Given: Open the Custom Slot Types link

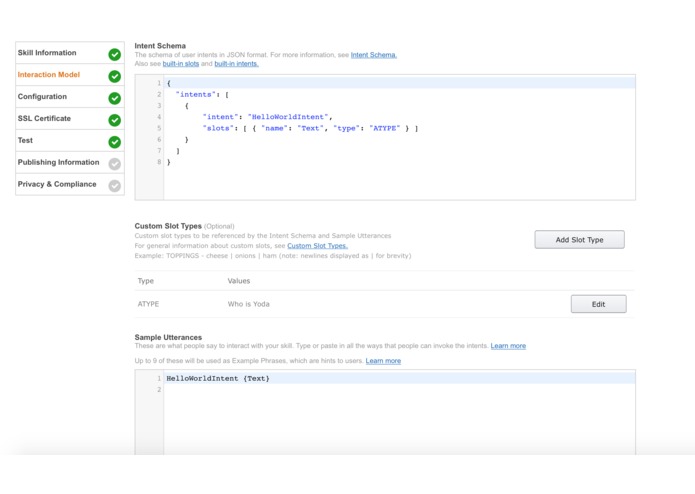Looking at the screenshot, I should tap(317, 245).
